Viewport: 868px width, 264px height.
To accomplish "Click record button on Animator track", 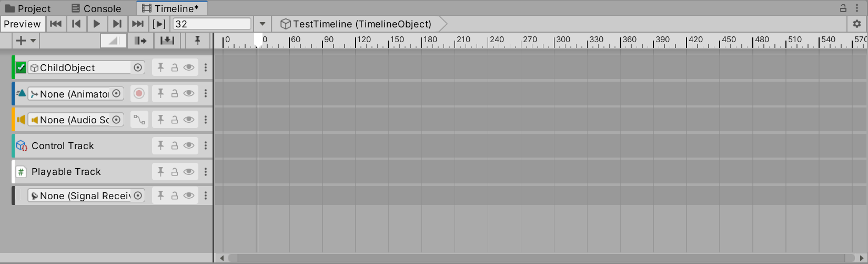I will 139,93.
